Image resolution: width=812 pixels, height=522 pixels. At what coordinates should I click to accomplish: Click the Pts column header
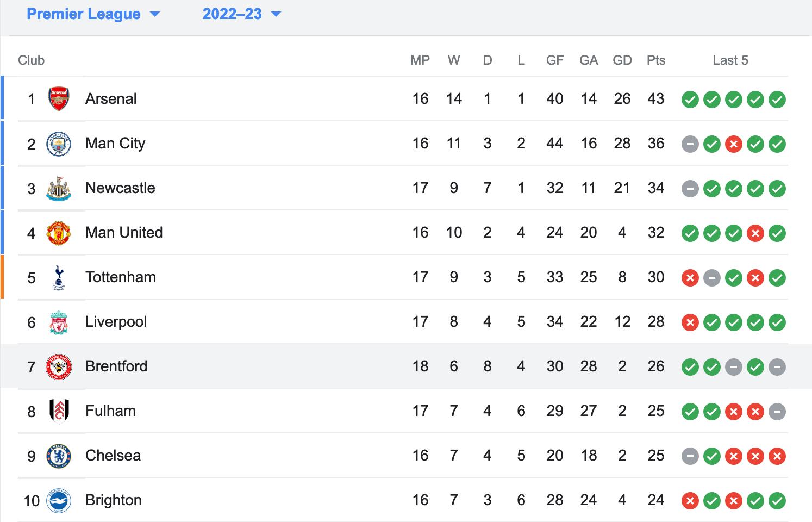coord(656,60)
